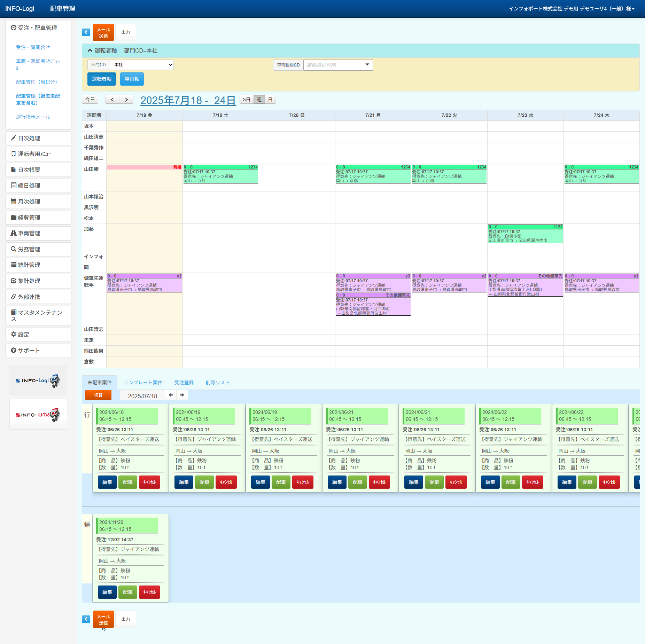Image resolution: width=645 pixels, height=644 pixels.
Task: Click the 車両軸 button
Action: [x=132, y=79]
